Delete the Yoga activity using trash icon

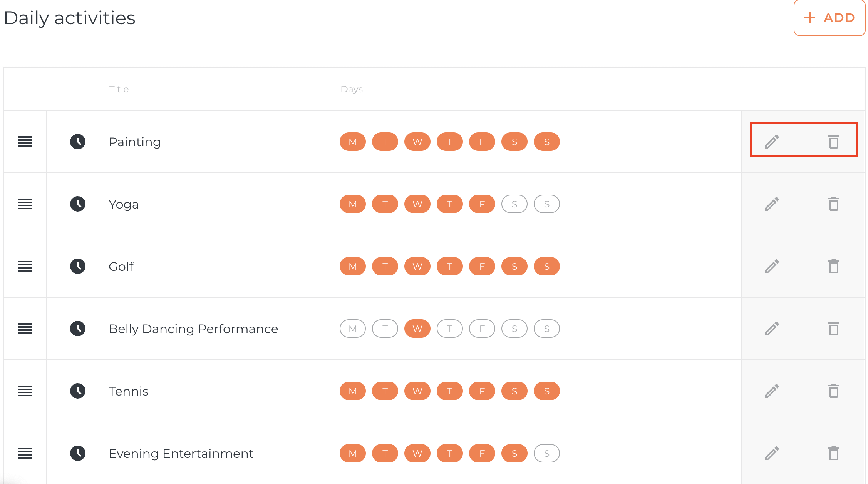[833, 204]
